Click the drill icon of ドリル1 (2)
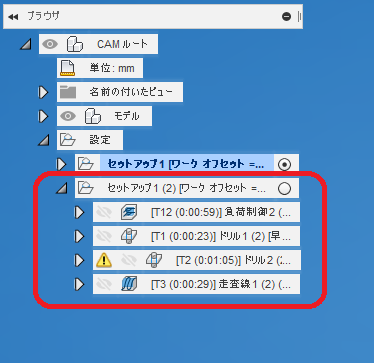Viewport: 374px width, 363px height. pyautogui.click(x=129, y=236)
